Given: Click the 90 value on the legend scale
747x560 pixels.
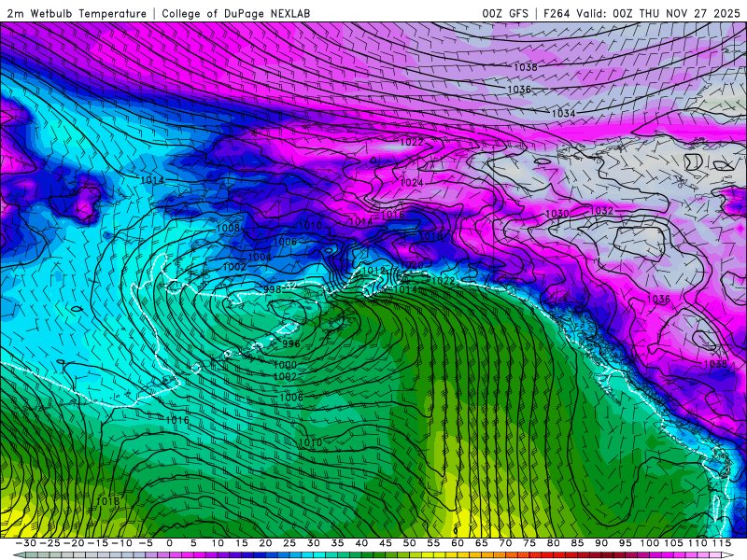Looking at the screenshot, I should (x=601, y=543).
